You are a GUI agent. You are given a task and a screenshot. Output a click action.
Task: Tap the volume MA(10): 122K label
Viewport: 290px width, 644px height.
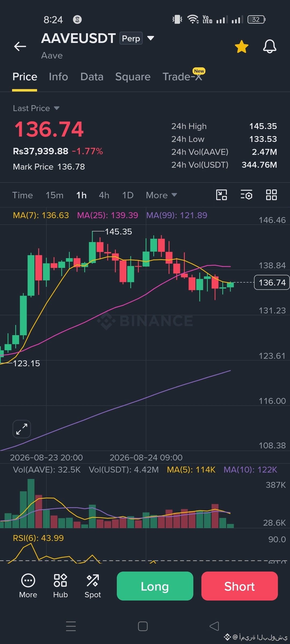pos(250,470)
